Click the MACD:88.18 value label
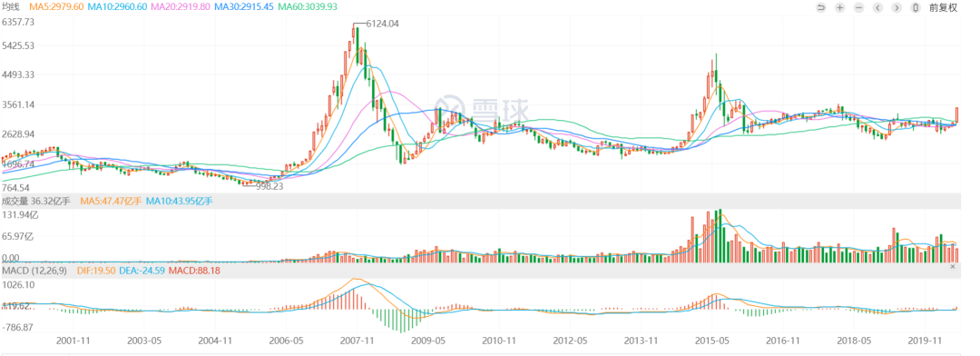Image resolution: width=980 pixels, height=356 pixels. coord(194,271)
